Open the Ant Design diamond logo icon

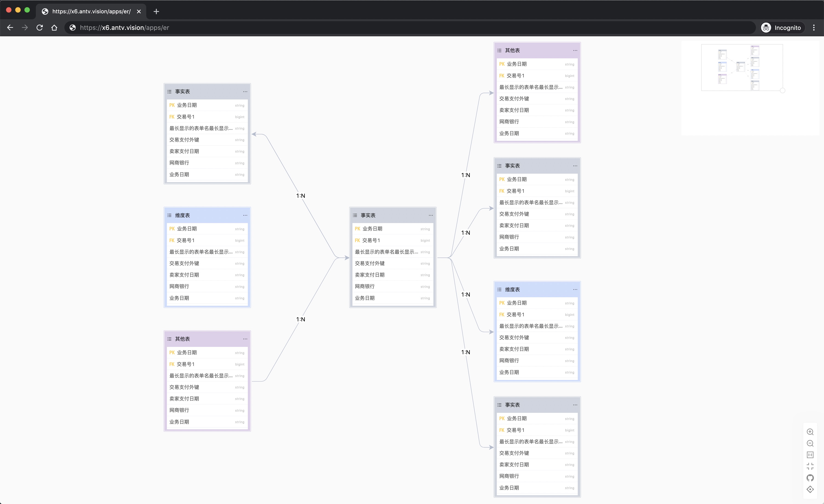810,489
